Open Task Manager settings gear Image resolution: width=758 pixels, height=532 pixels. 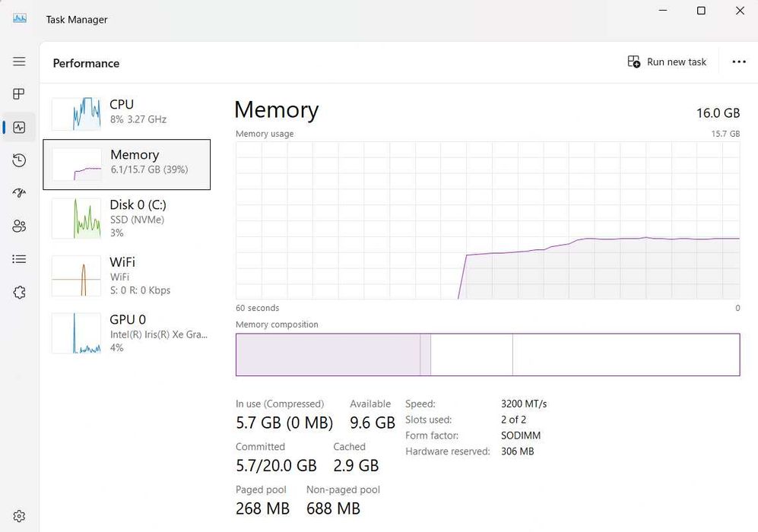[19, 517]
